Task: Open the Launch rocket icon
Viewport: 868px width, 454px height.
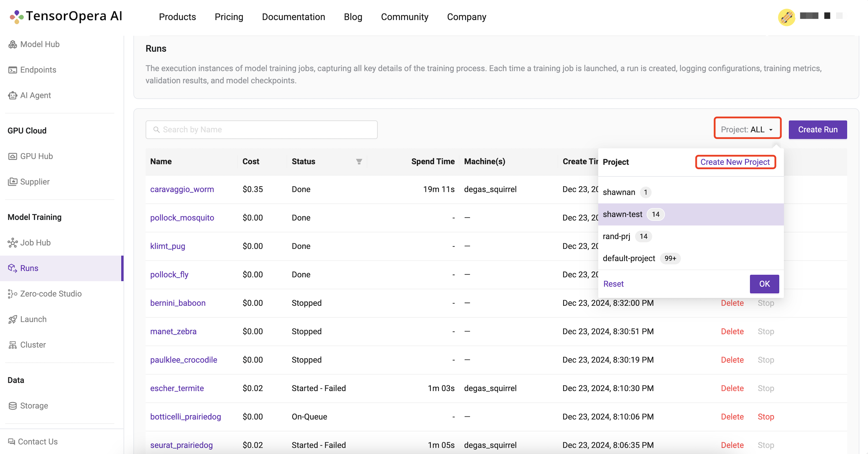Action: [x=12, y=319]
